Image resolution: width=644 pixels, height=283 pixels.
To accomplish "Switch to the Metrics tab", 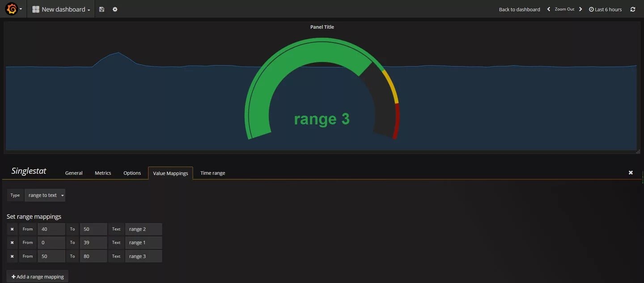I will tap(103, 173).
